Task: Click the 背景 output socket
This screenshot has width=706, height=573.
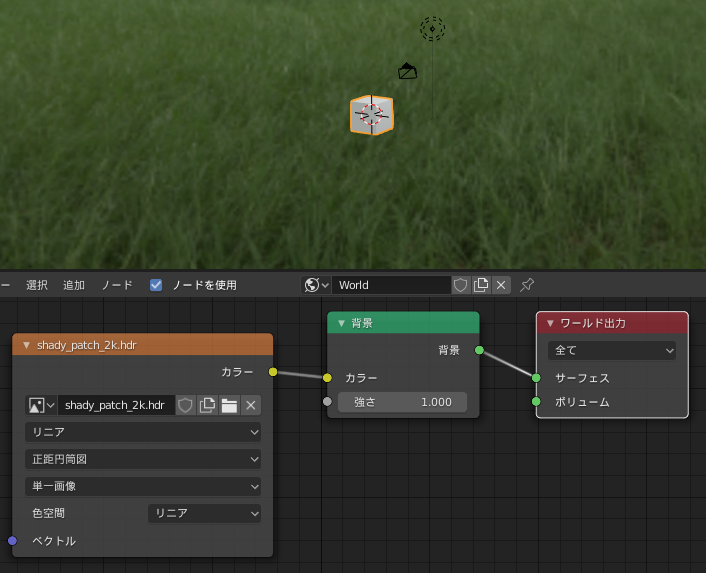Action: [480, 350]
